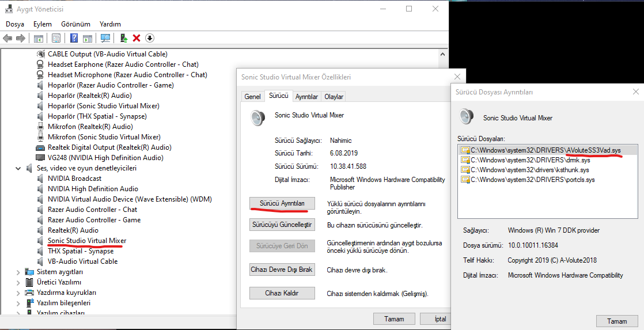Select VB-Audio Virtual Cable device
Screen dimensions: 644x330
pyautogui.click(x=82, y=261)
